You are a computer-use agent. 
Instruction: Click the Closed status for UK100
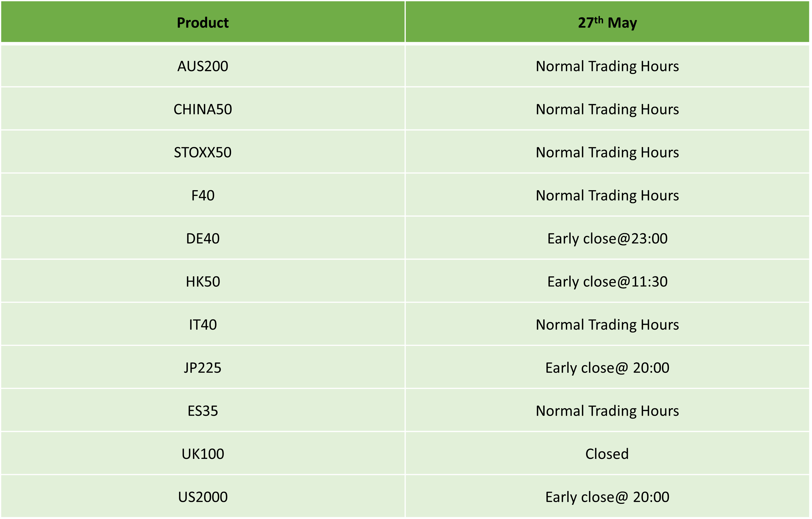coord(607,454)
